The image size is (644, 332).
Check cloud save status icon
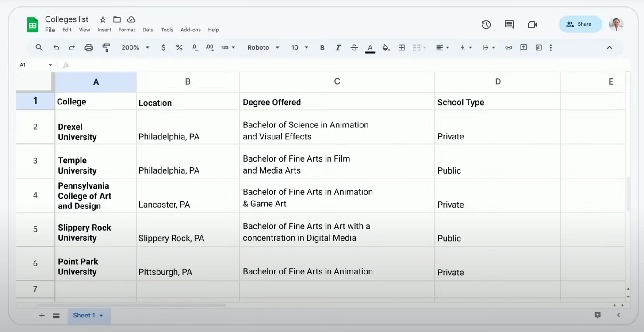coord(131,19)
